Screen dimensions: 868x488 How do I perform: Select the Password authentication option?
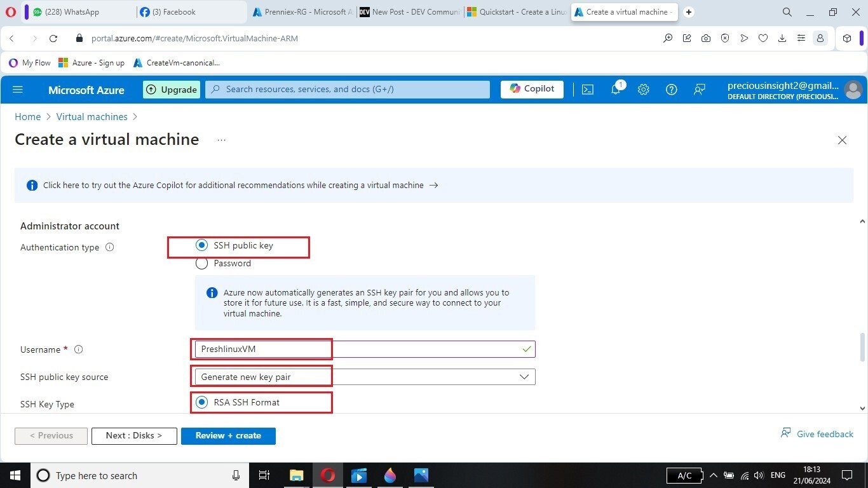202,263
